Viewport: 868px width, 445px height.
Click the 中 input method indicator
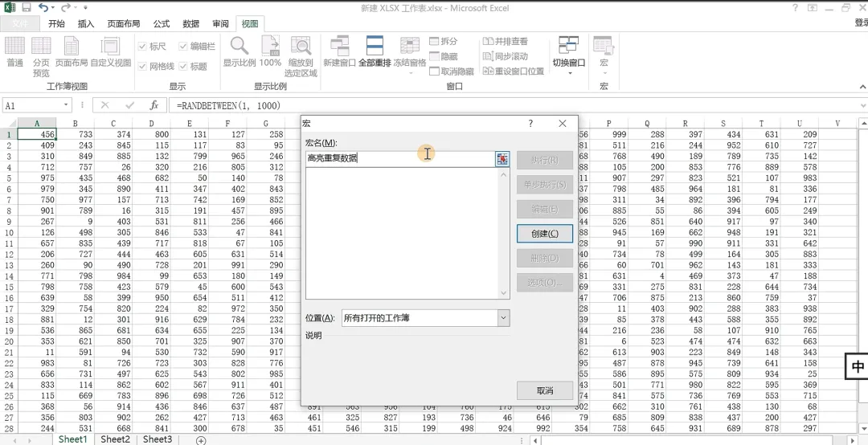[858, 366]
